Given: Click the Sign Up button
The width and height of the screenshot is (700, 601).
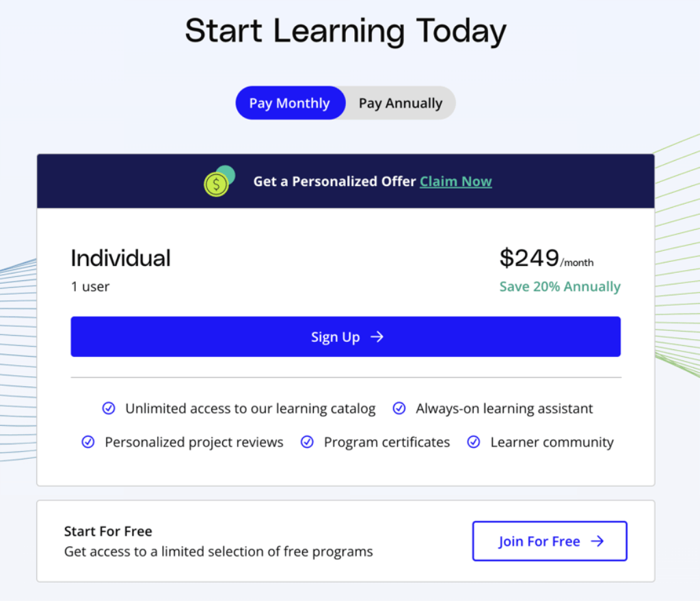Looking at the screenshot, I should [346, 336].
